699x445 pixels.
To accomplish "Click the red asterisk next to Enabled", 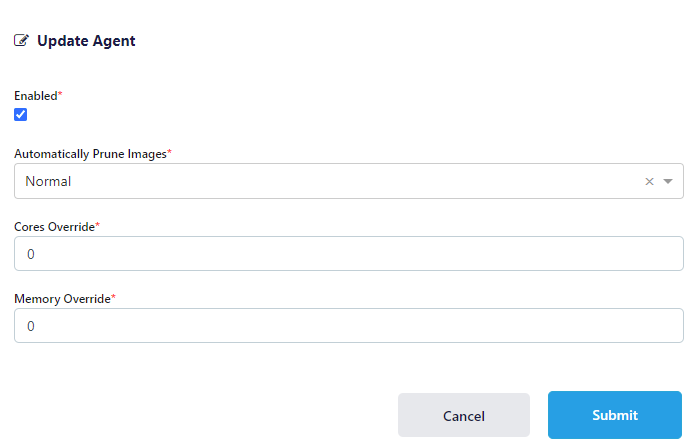I will pos(60,95).
